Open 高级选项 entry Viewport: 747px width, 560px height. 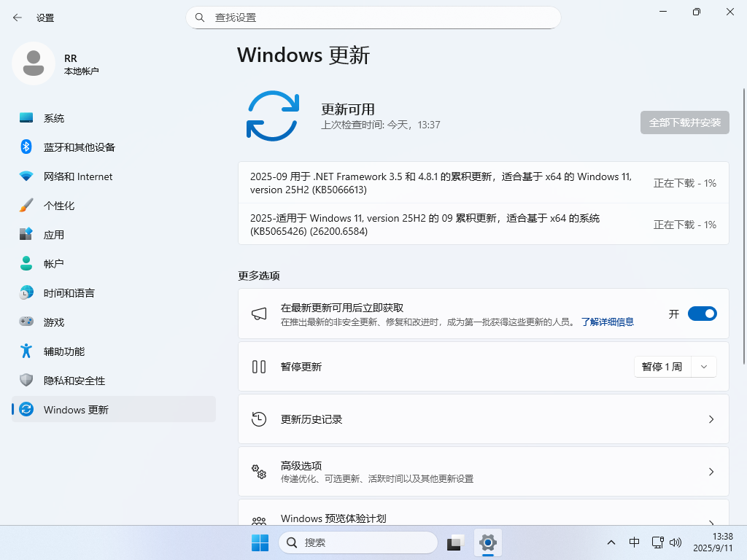click(484, 472)
